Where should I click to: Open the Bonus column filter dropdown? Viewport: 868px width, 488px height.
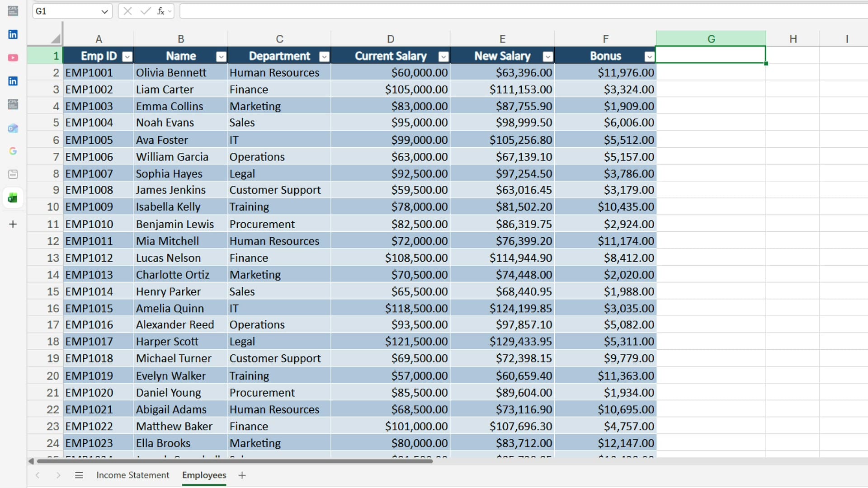coord(649,56)
